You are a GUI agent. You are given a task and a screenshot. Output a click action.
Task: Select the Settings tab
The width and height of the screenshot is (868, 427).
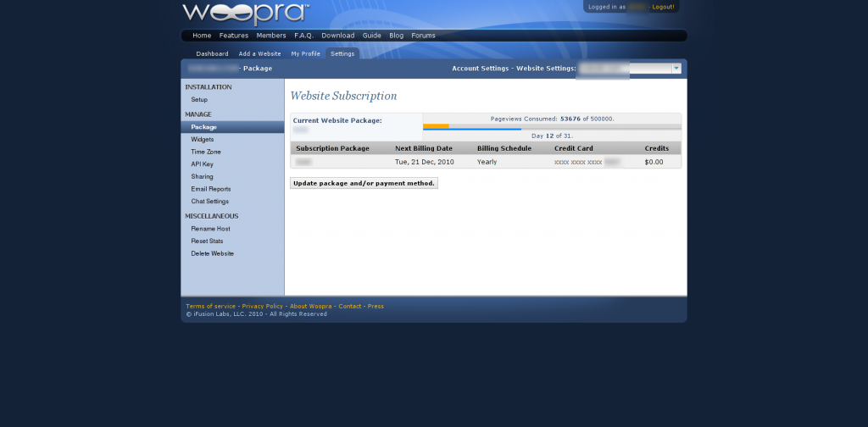pyautogui.click(x=342, y=53)
